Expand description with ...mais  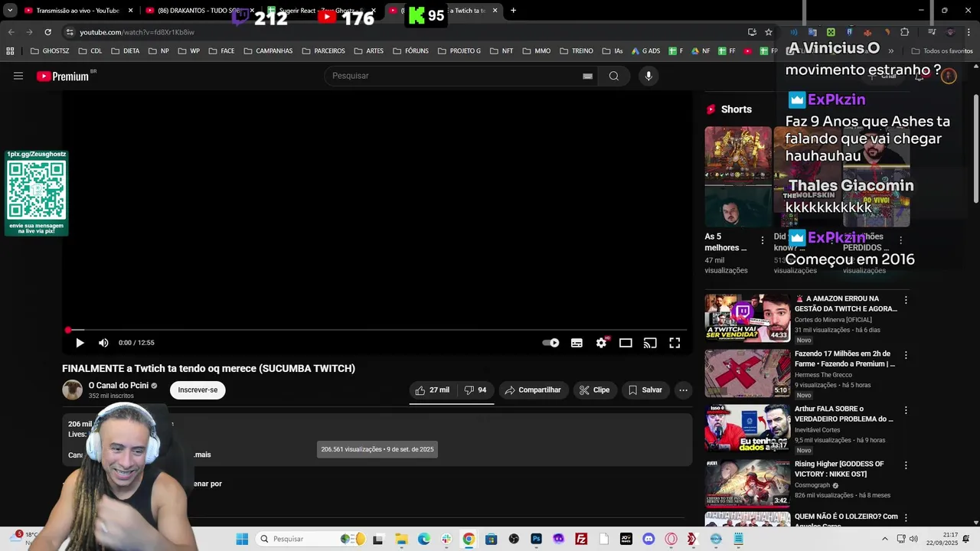pyautogui.click(x=201, y=455)
